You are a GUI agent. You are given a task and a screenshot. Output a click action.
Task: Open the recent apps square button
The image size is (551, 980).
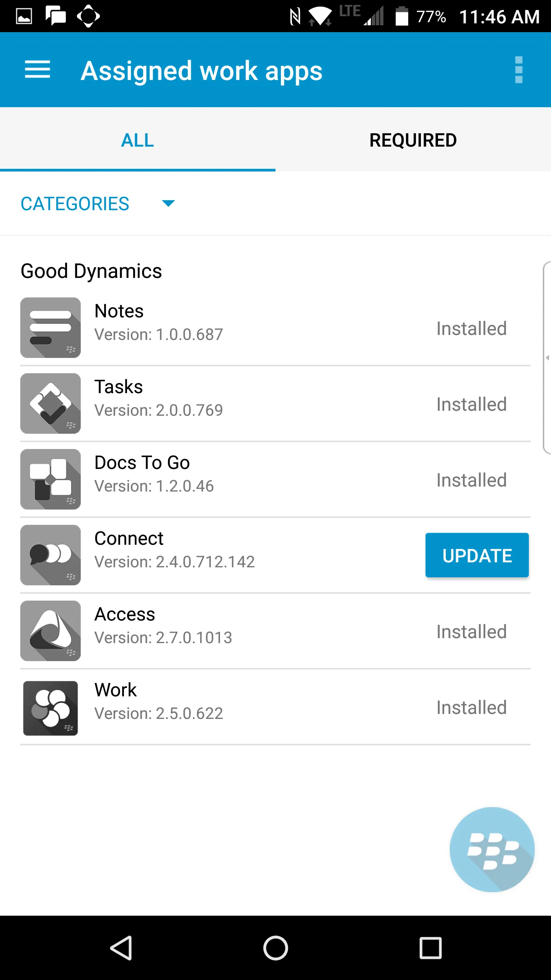430,948
